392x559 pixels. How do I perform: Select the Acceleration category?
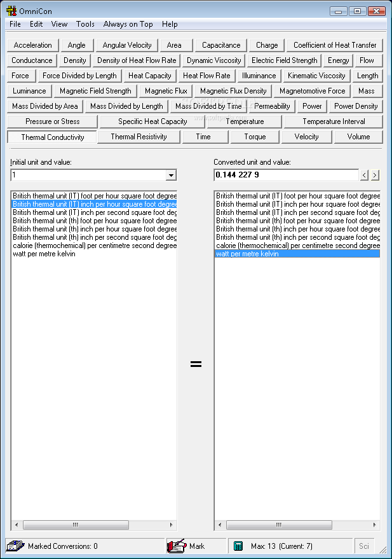[33, 45]
